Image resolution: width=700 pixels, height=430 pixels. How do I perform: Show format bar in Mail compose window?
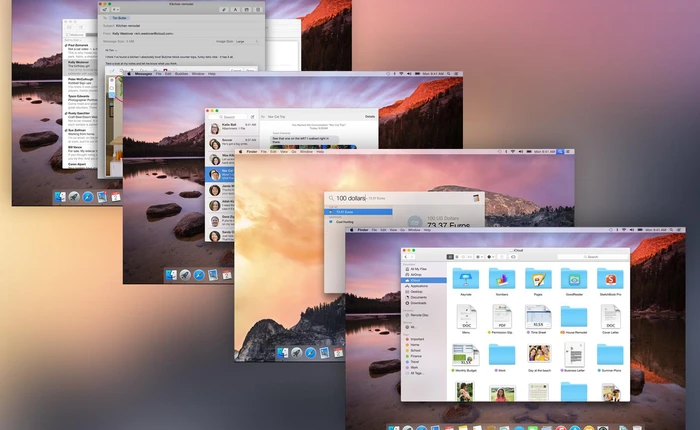[235, 9]
